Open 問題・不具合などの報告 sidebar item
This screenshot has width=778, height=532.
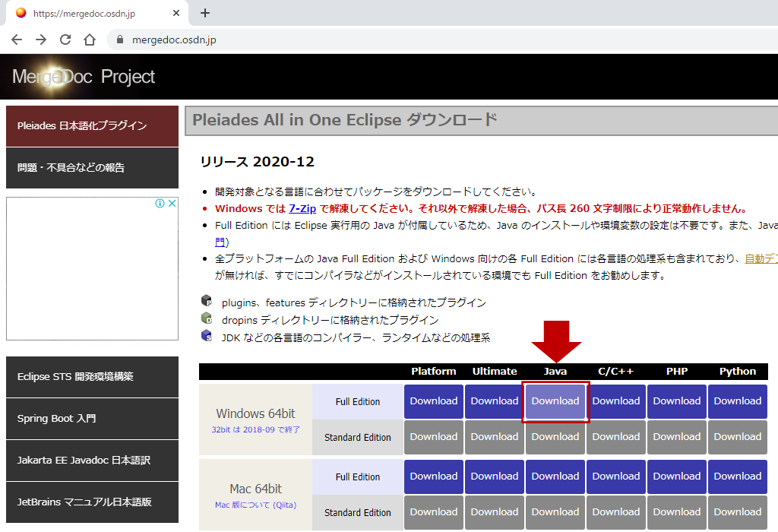point(92,168)
